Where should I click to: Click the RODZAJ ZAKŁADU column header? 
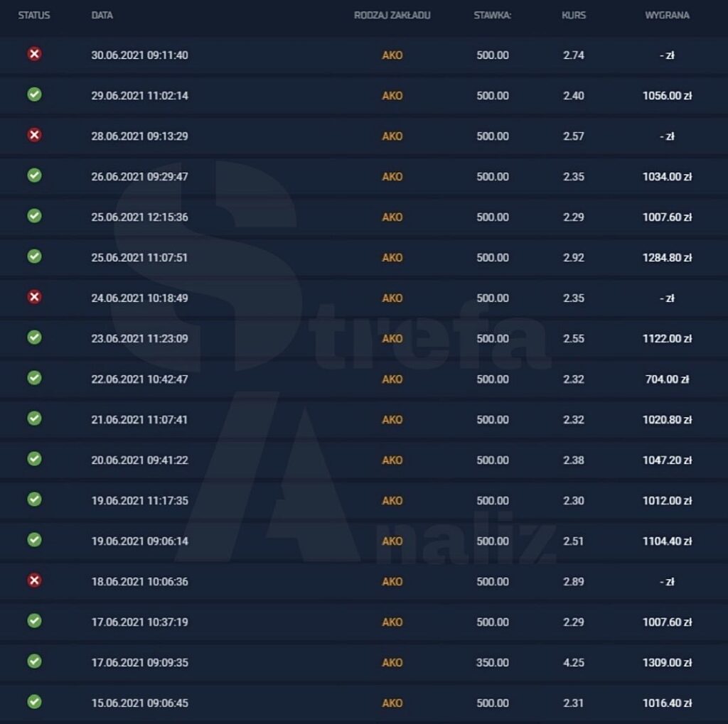click(392, 16)
